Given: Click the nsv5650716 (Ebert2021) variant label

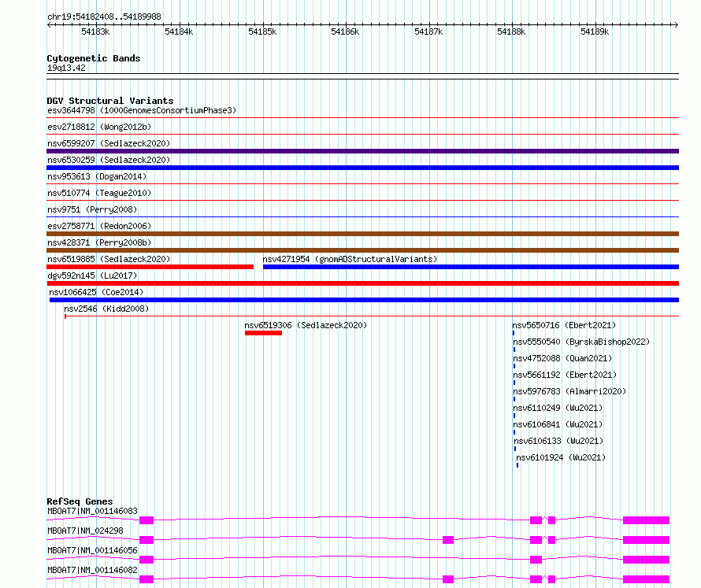Looking at the screenshot, I should point(564,325).
